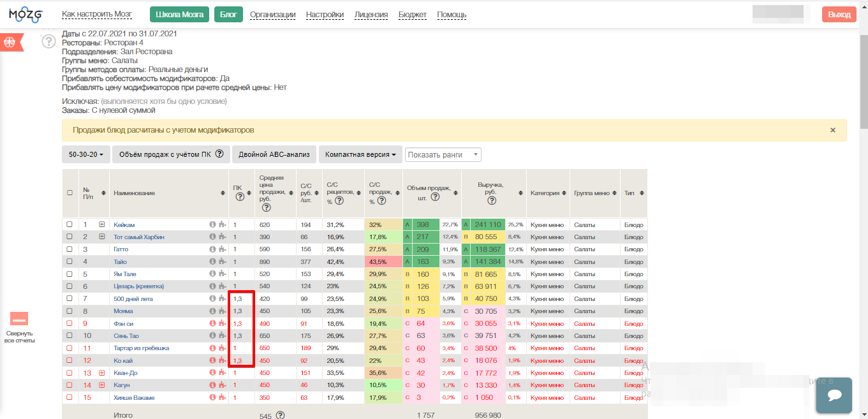Click the Двойной ABC-анализ button
This screenshot has height=419, width=868.
pos(274,154)
